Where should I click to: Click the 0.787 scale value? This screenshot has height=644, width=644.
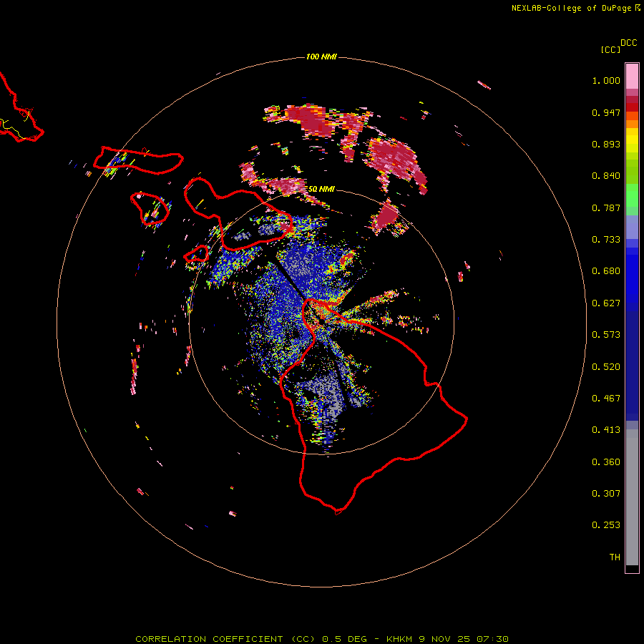pyautogui.click(x=606, y=208)
